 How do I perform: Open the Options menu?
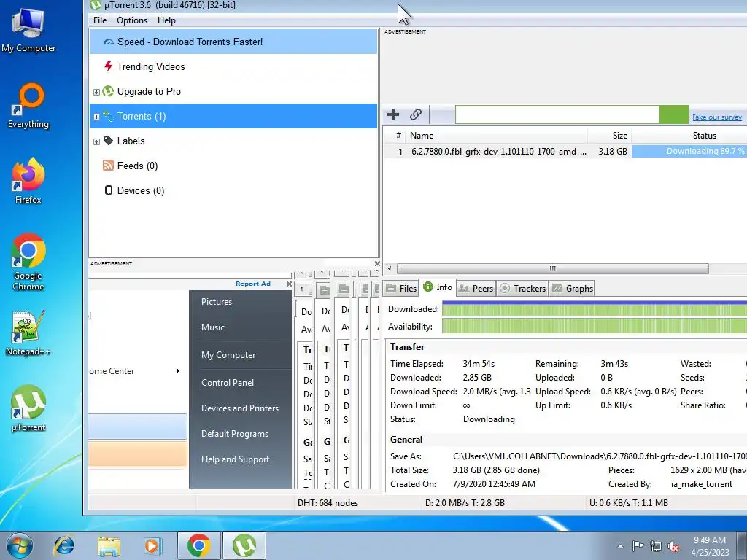pos(132,20)
